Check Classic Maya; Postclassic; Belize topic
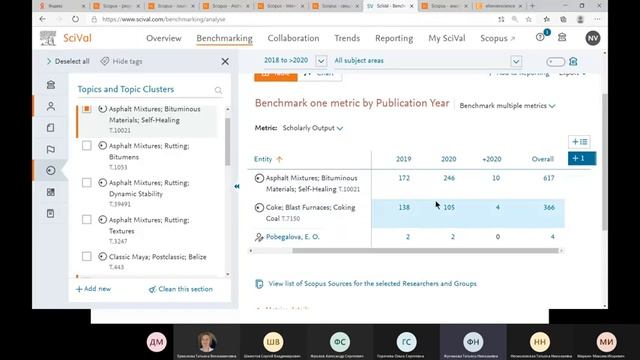Screen dimensions: 640x360 point(87,256)
